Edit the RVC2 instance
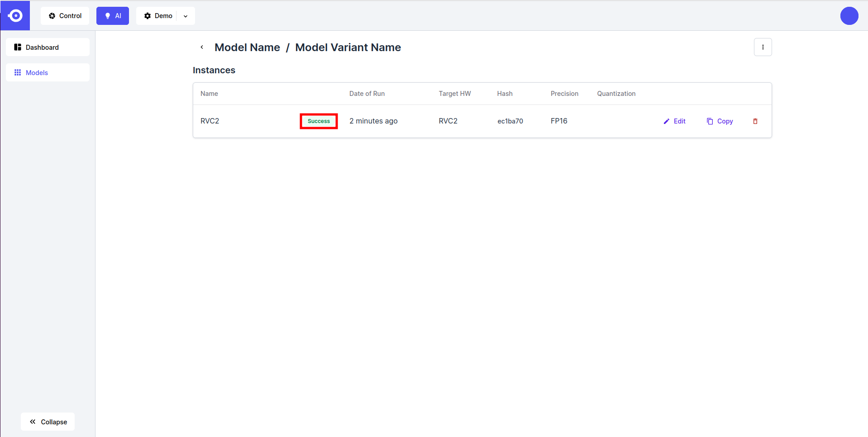This screenshot has height=437, width=868. tap(674, 121)
